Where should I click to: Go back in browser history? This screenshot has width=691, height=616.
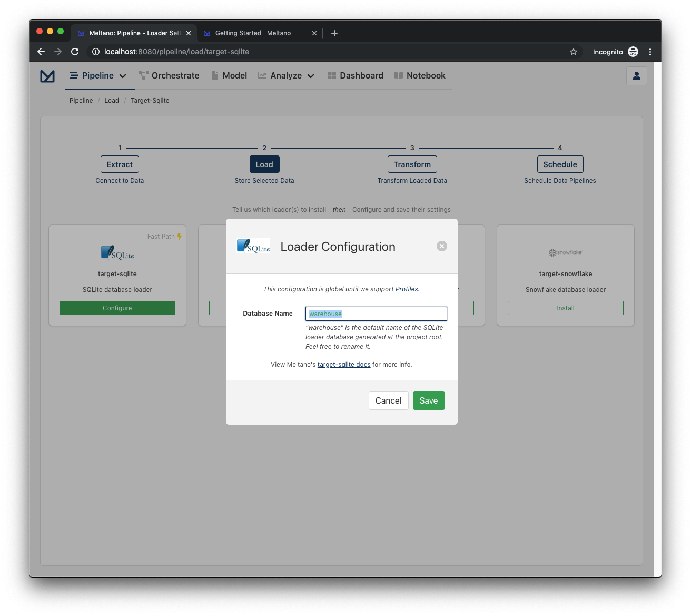pyautogui.click(x=41, y=52)
